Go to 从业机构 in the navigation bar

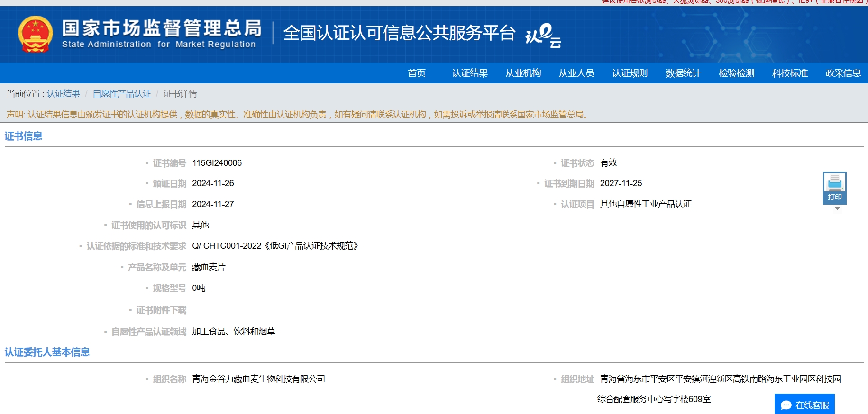coord(523,73)
